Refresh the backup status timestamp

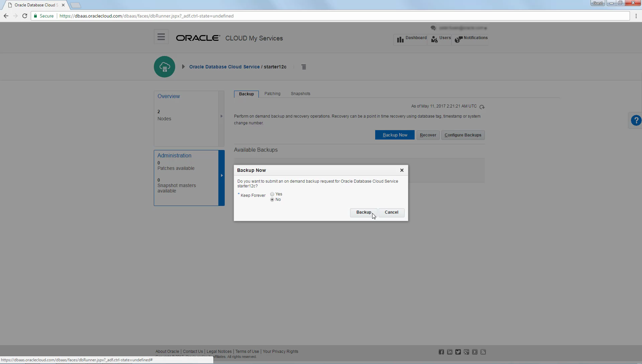482,107
